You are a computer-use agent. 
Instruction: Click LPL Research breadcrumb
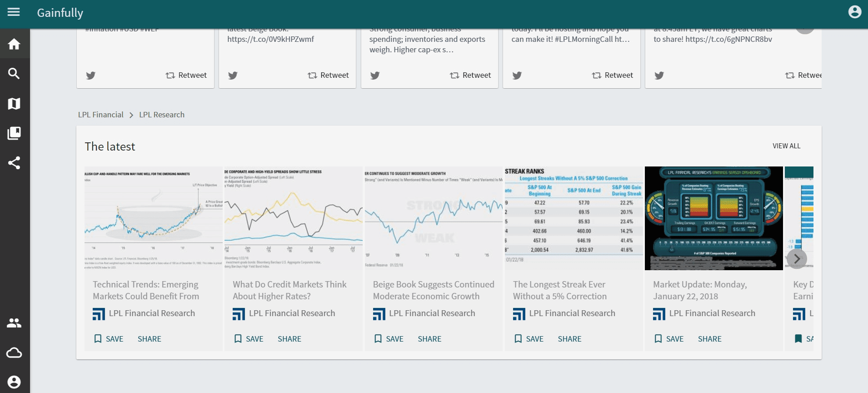click(162, 115)
